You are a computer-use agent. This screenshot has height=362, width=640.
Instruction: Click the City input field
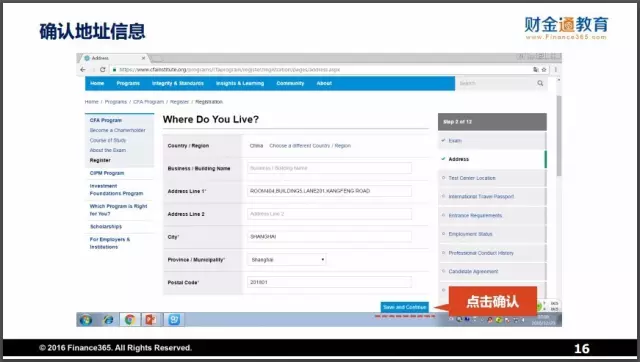[x=329, y=237]
